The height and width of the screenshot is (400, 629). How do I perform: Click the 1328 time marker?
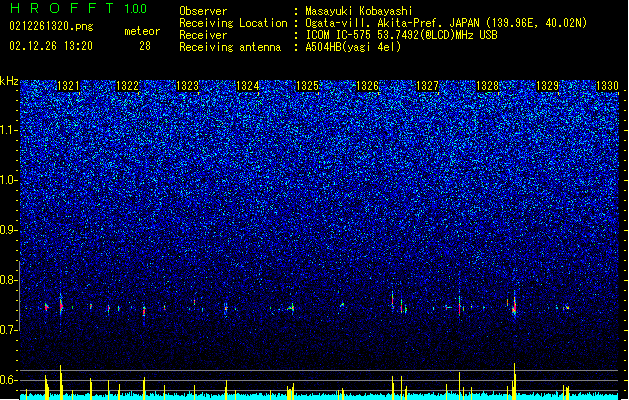(x=487, y=86)
